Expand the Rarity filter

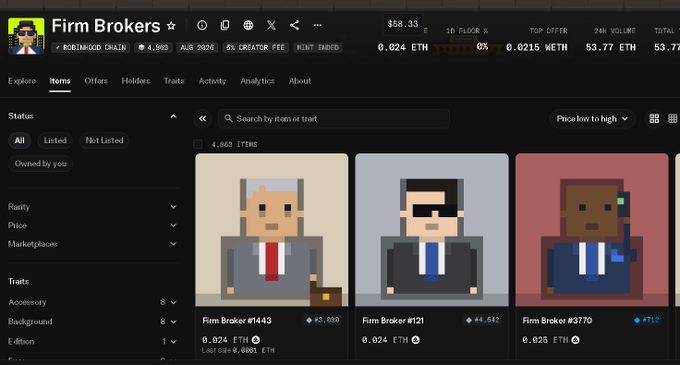(x=93, y=207)
